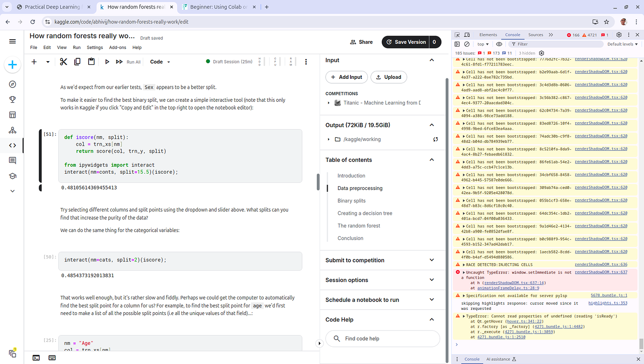The height and width of the screenshot is (364, 644).
Task: Select the Models icon in Kaggle sidebar
Action: pyautogui.click(x=12, y=130)
